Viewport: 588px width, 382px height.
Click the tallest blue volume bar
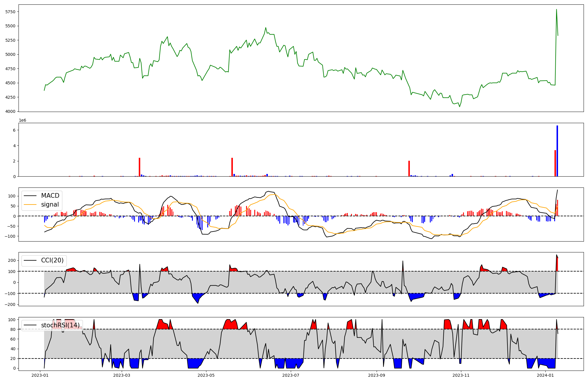pos(557,151)
